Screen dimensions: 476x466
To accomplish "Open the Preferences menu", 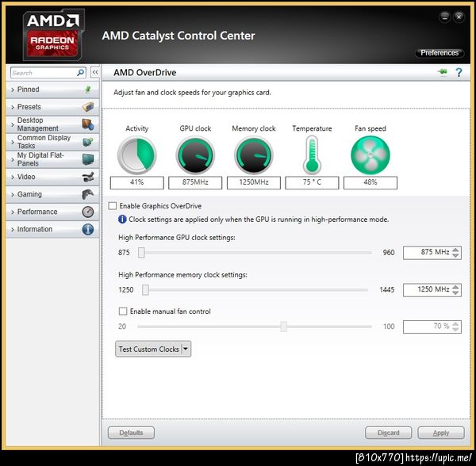I will click(x=440, y=53).
